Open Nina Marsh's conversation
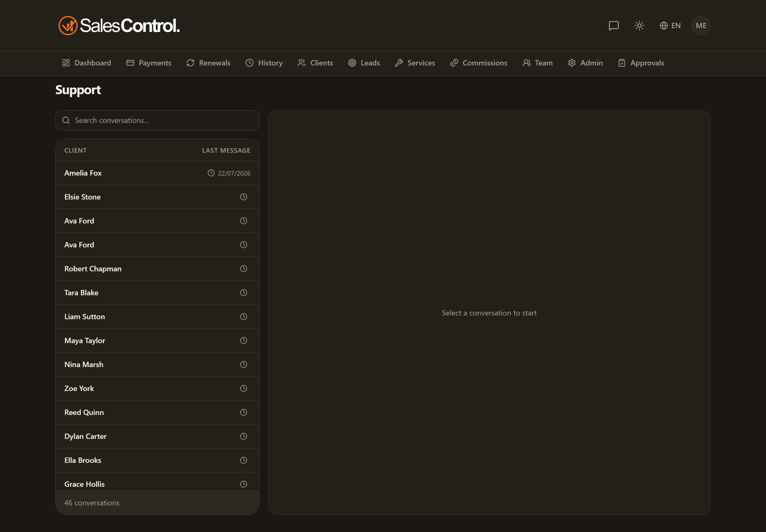 pos(157,365)
